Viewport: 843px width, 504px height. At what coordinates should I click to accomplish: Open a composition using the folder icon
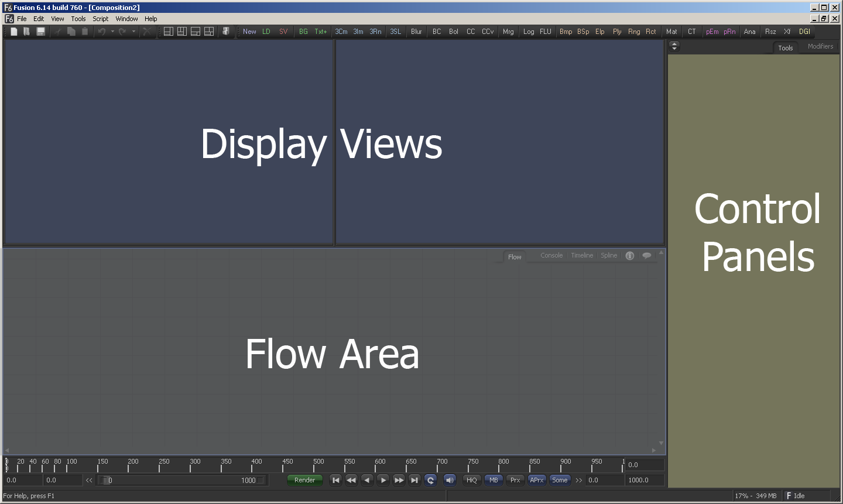pyautogui.click(x=26, y=32)
